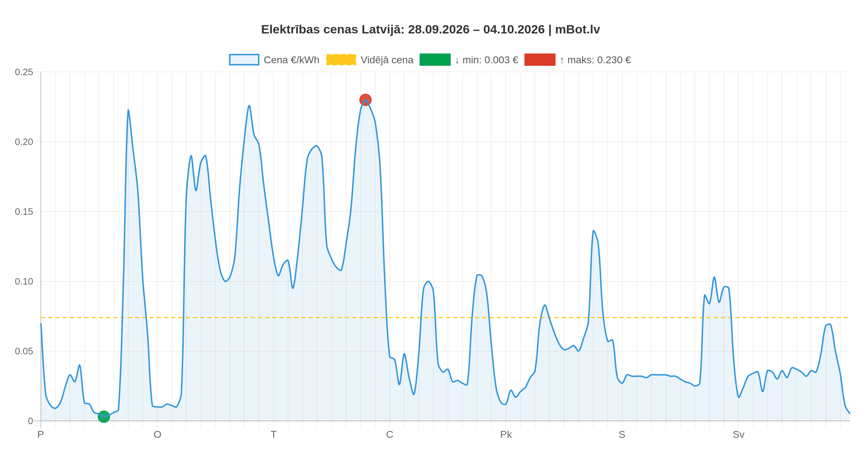Click the red maks legend swatch
The height and width of the screenshot is (456, 868).
pos(540,60)
